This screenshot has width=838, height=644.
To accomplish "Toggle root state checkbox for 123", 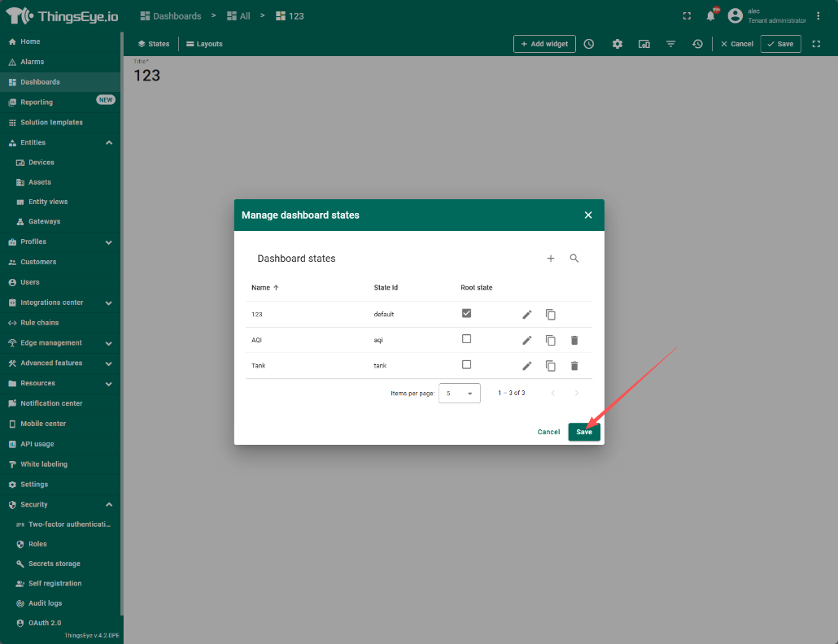I will pyautogui.click(x=466, y=313).
